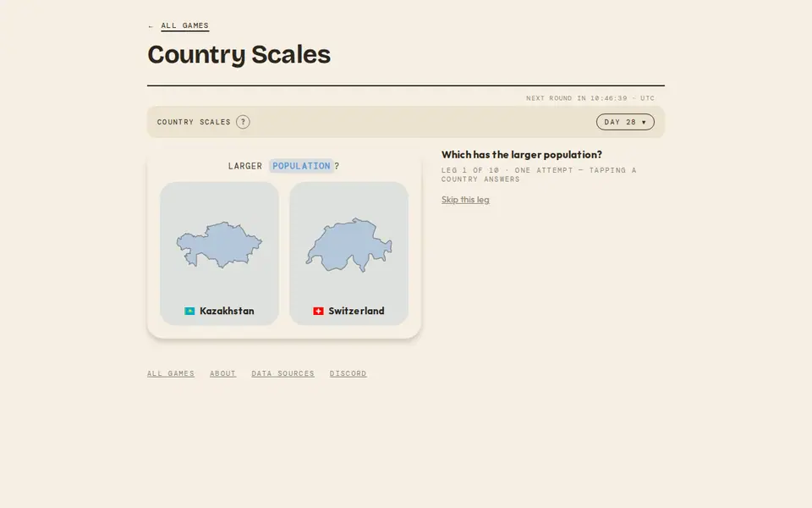812x508 pixels.
Task: Click the Country Scales page heading
Action: (x=239, y=54)
